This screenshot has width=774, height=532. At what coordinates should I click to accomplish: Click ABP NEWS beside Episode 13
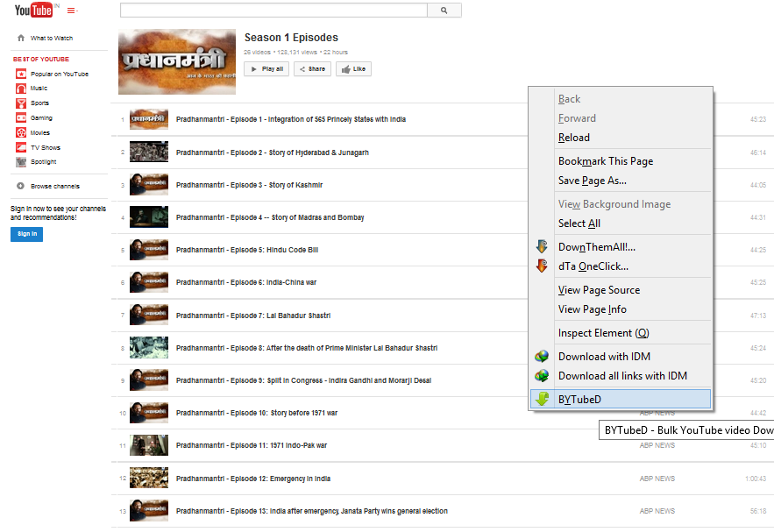tap(657, 511)
